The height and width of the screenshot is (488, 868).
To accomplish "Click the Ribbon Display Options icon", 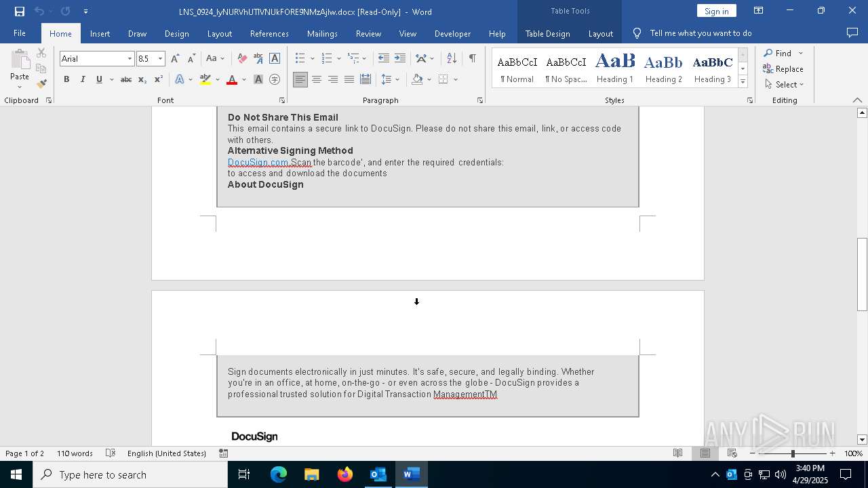I will (x=759, y=11).
